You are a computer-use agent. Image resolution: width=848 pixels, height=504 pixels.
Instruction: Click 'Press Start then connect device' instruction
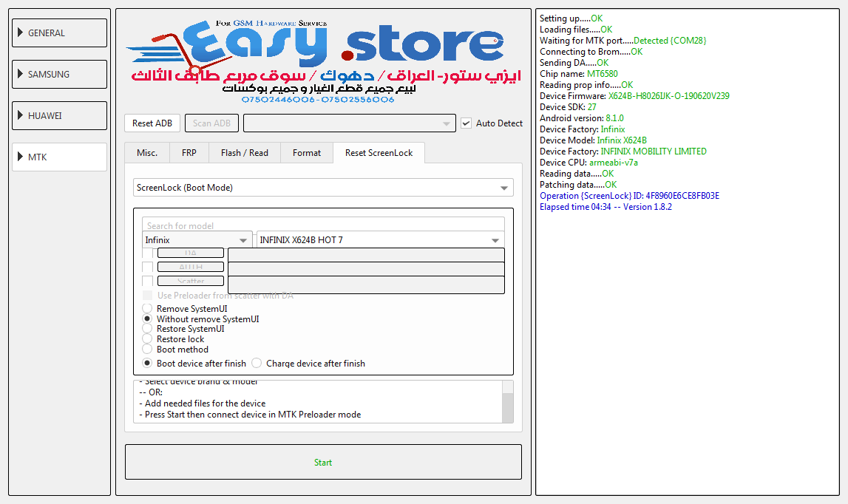(x=250, y=415)
